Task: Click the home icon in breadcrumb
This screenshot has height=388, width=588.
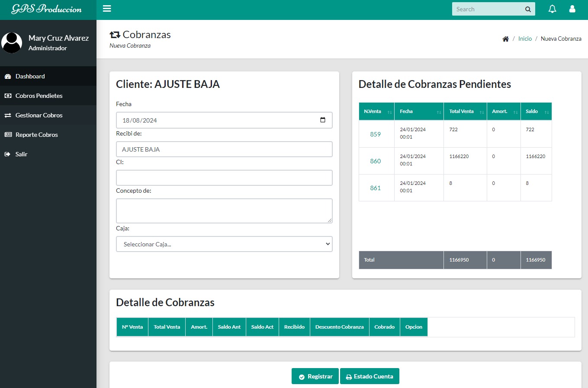Action: coord(505,39)
